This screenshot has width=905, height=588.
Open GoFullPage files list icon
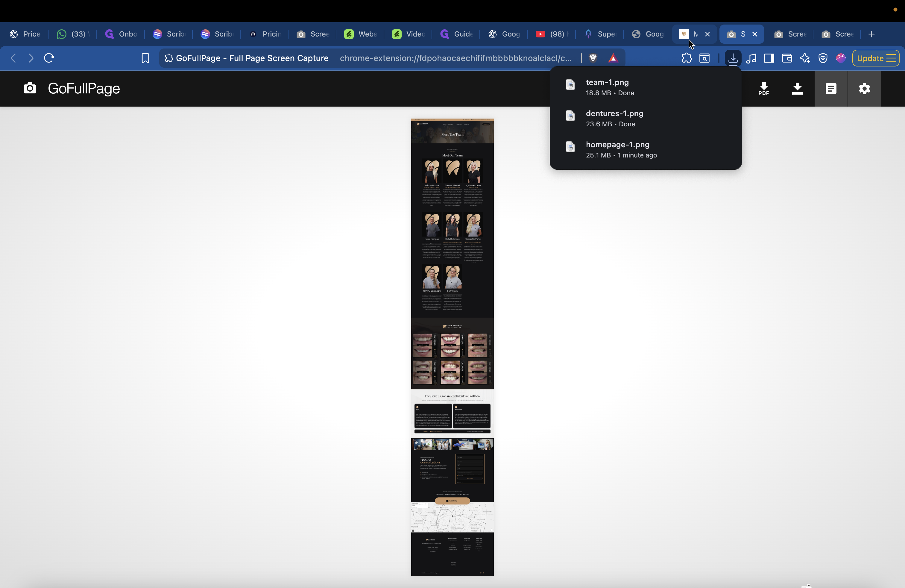point(831,89)
